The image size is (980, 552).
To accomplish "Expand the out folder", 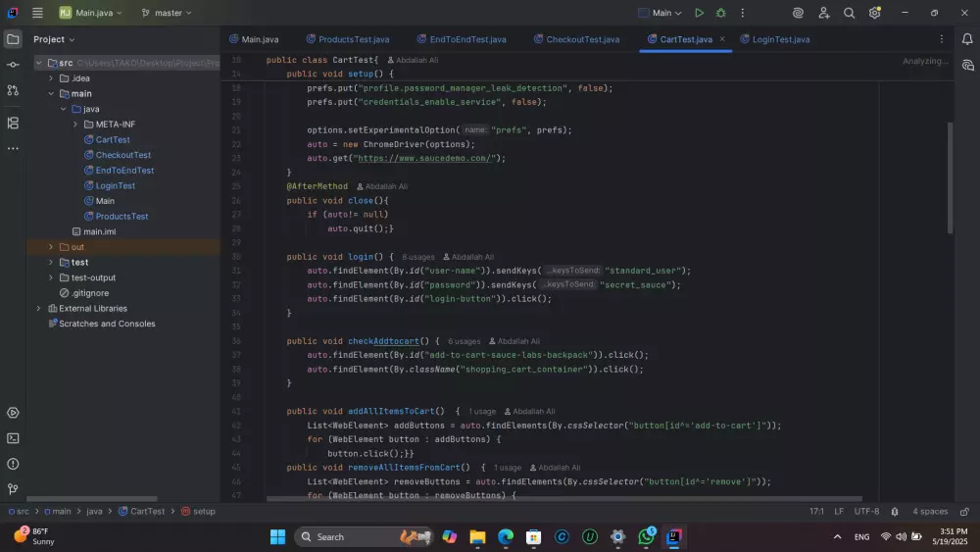I will click(51, 247).
